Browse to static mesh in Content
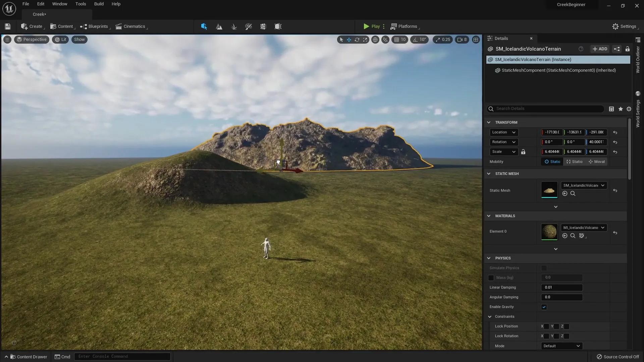 pyautogui.click(x=573, y=194)
